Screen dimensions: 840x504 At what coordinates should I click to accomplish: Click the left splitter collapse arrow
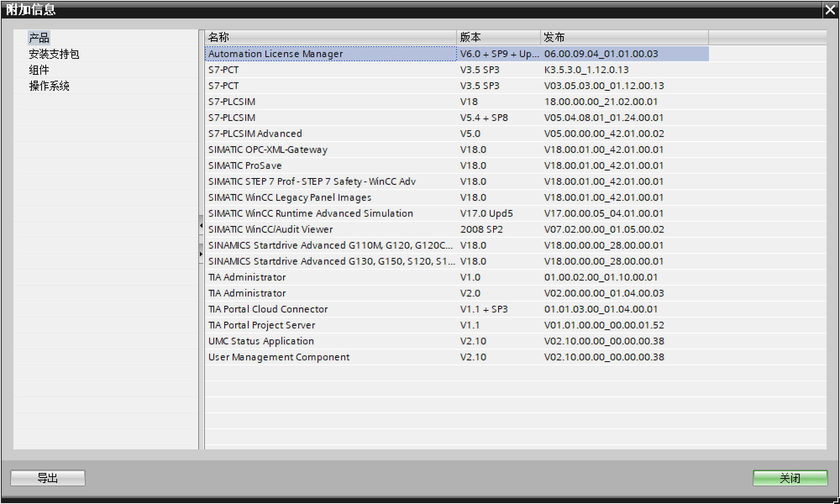201,226
